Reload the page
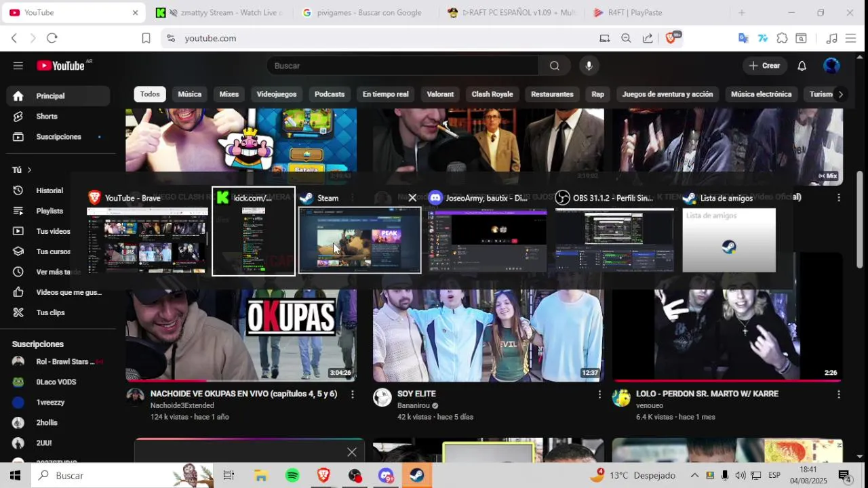This screenshot has width=868, height=488. (x=52, y=39)
